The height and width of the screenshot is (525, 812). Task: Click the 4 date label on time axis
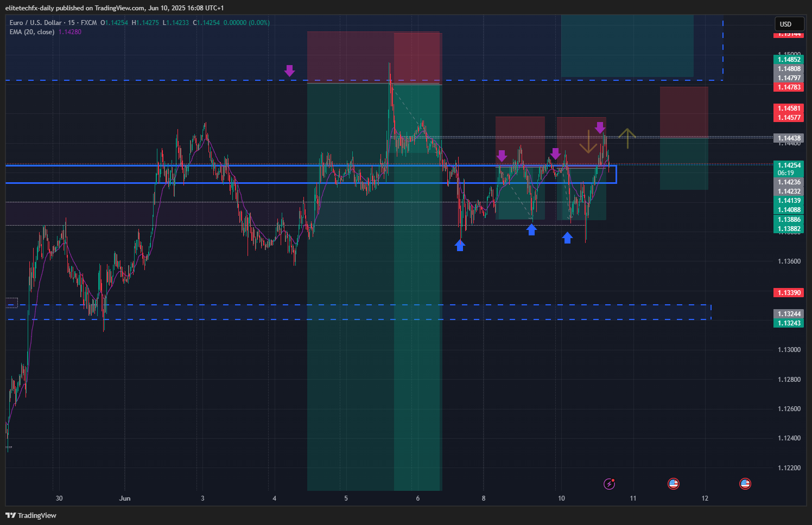(275, 498)
